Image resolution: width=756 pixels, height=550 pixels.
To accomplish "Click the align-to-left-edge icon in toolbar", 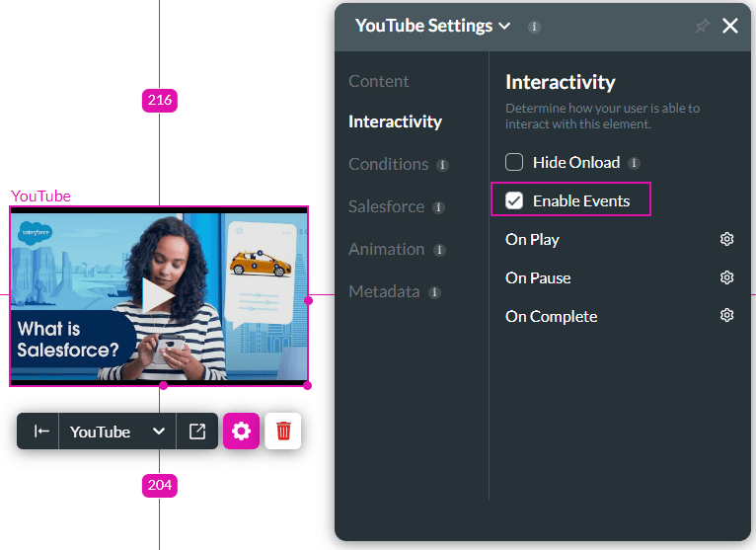I will pyautogui.click(x=41, y=431).
